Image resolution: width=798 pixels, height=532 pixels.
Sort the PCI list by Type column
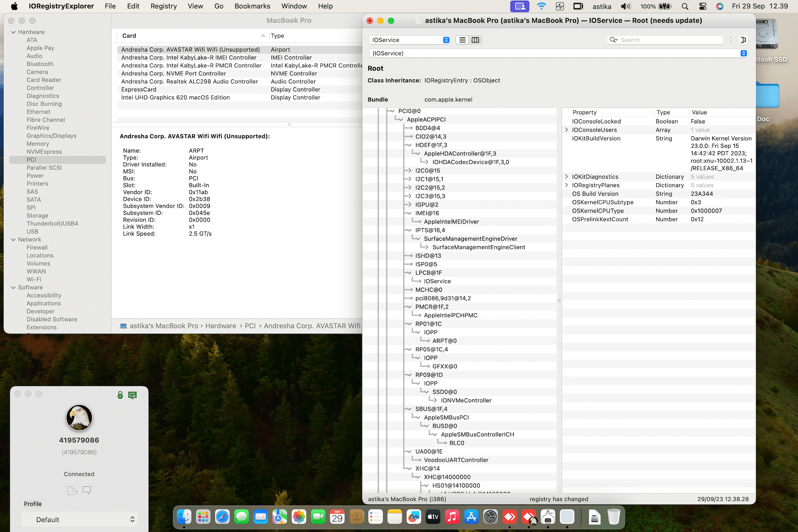coord(316,36)
